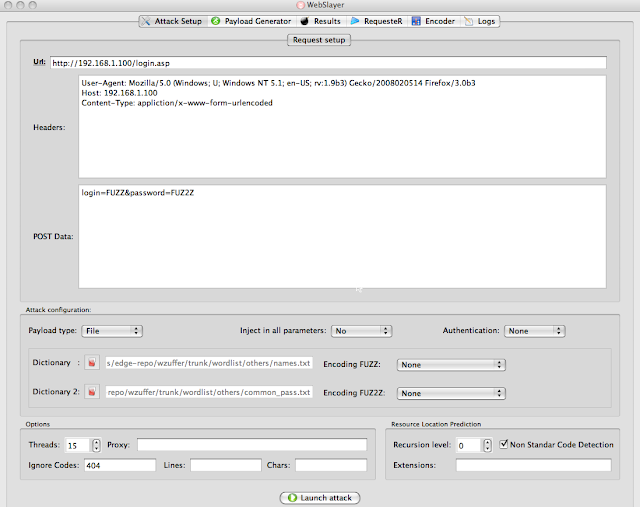Browse file for Dictionary 2 with red icon
640x507 pixels.
coord(92,392)
